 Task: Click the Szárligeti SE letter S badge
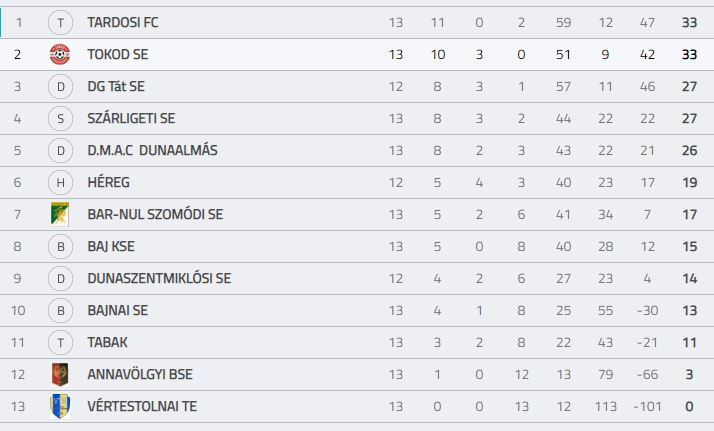point(61,118)
